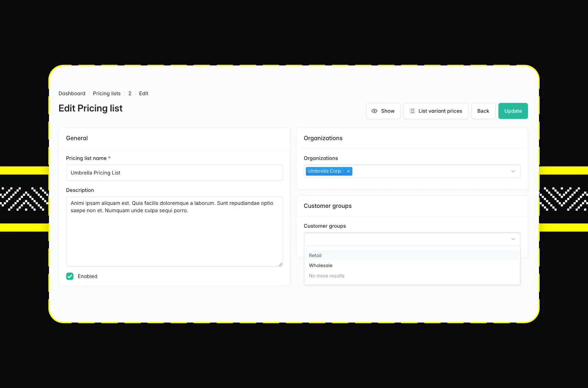Select Retail from customer groups list
Image resolution: width=588 pixels, height=388 pixels.
(x=315, y=255)
